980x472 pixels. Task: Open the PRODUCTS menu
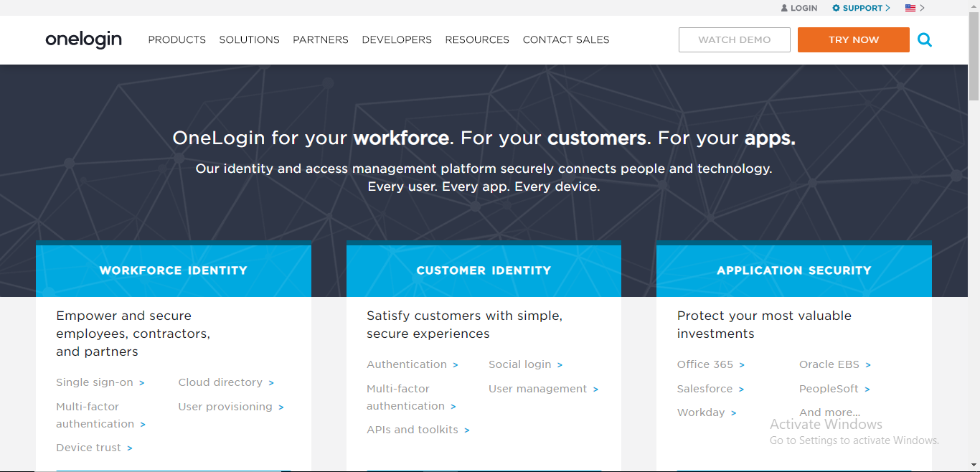(177, 40)
